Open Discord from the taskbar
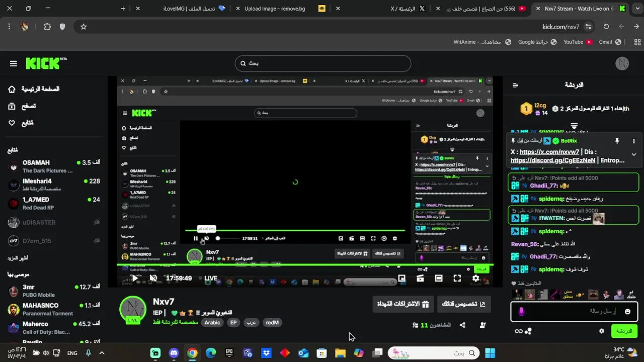 click(174, 353)
